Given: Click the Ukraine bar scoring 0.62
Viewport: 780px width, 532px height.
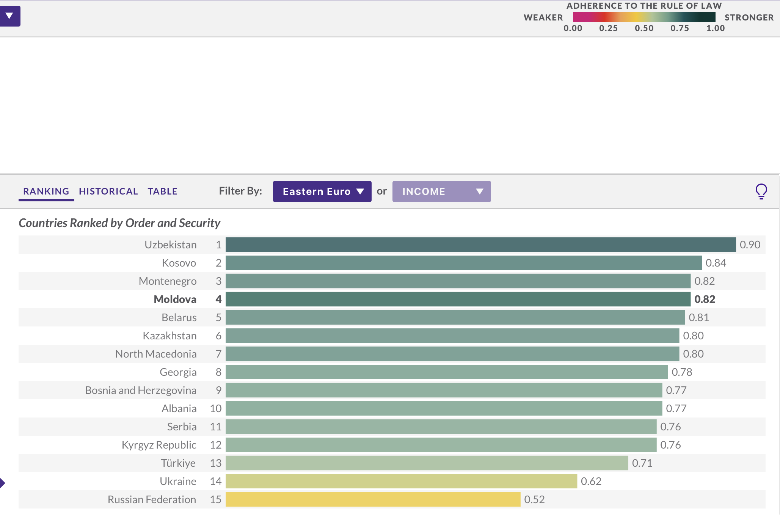Looking at the screenshot, I should point(401,481).
